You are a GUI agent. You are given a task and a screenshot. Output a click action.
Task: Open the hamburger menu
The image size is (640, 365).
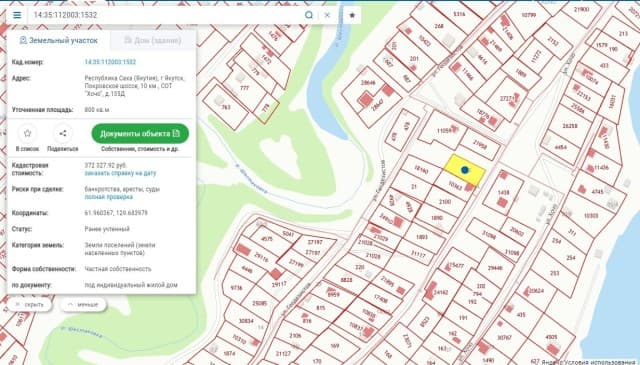coord(17,15)
